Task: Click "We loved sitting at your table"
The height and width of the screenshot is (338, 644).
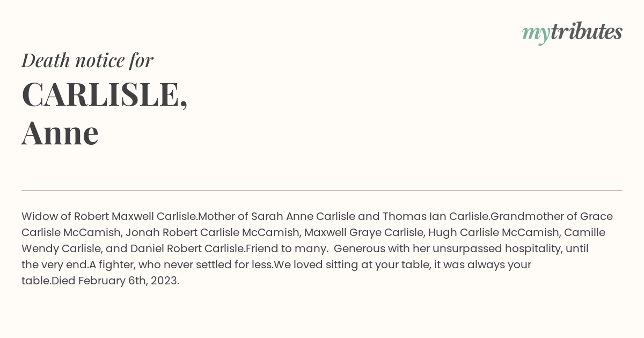Action: coord(352,264)
